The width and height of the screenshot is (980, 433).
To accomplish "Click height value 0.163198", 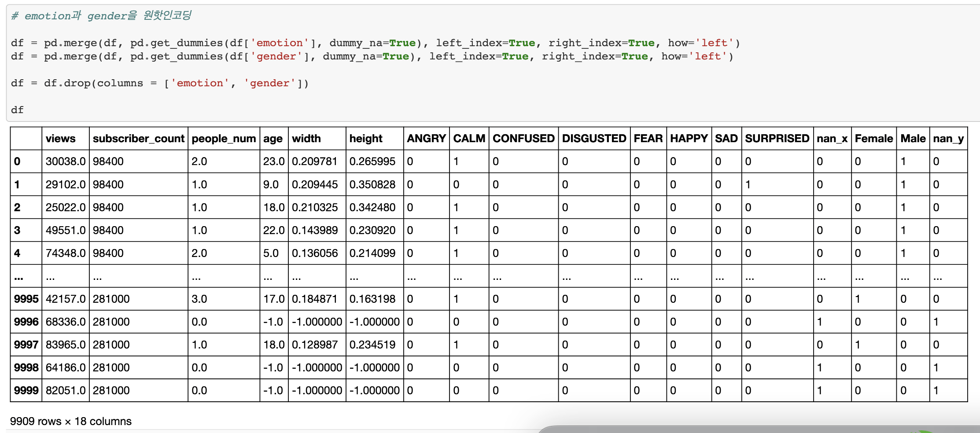I will [372, 299].
